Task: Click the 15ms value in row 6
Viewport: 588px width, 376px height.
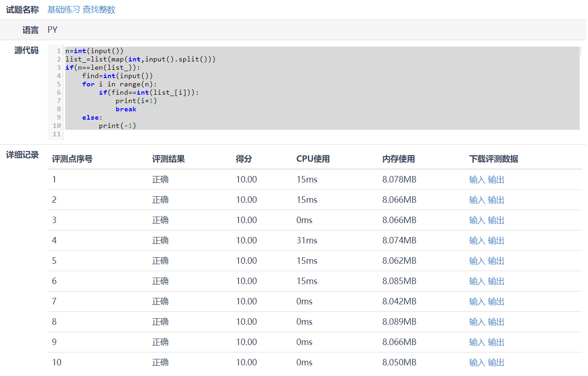Action: pos(307,281)
